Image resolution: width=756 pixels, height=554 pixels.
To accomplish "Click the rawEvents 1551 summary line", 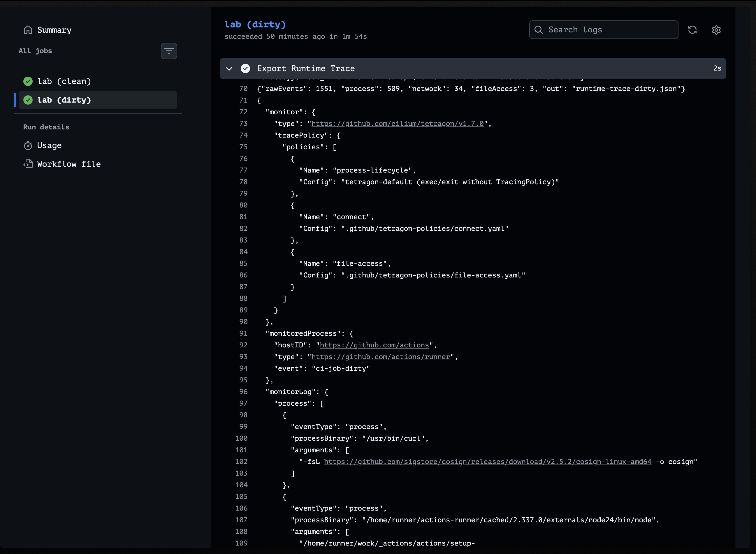I will tap(471, 89).
